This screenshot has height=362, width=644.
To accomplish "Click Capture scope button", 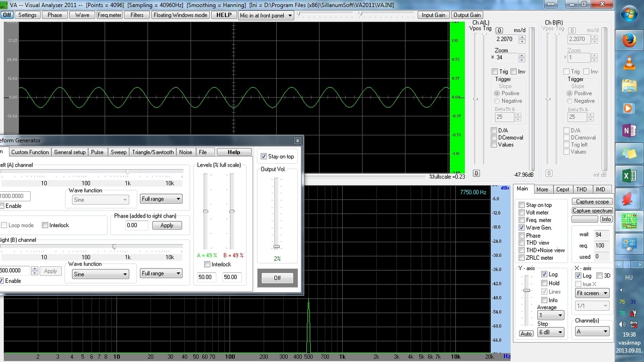I will click(592, 202).
